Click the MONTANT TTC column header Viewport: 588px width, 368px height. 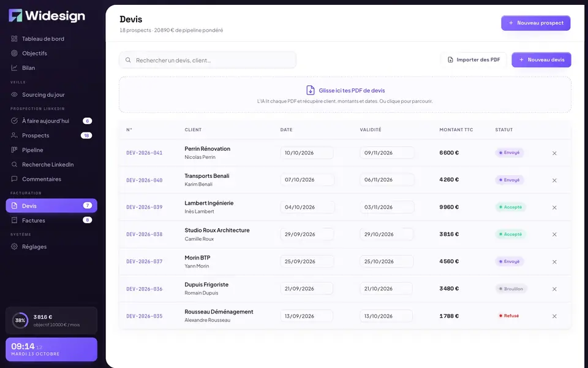click(x=456, y=129)
